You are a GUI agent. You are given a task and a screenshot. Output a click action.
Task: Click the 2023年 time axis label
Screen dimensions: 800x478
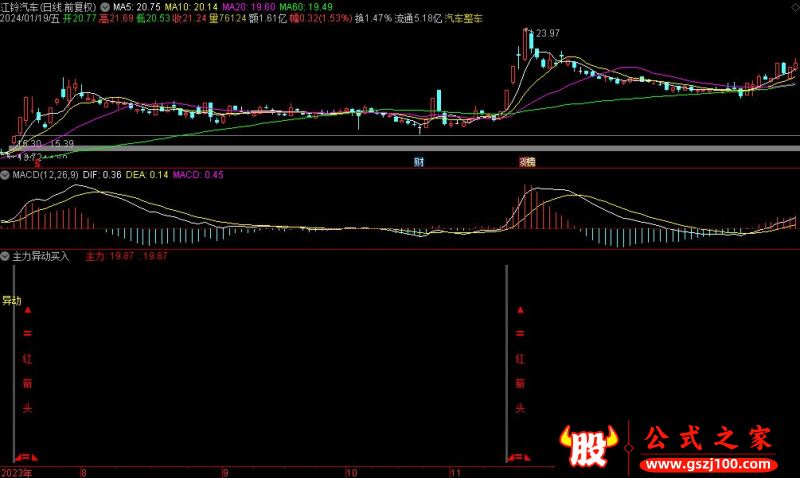tap(16, 473)
